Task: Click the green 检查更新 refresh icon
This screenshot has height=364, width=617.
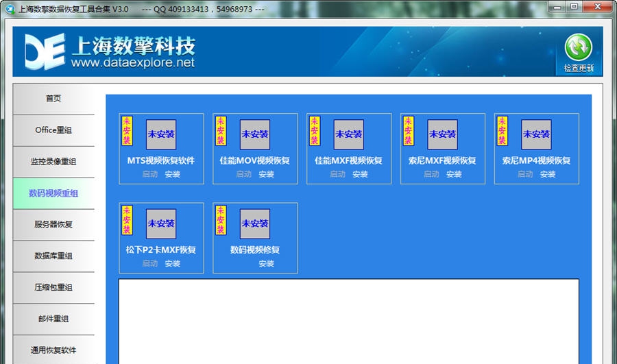Action: 578,47
